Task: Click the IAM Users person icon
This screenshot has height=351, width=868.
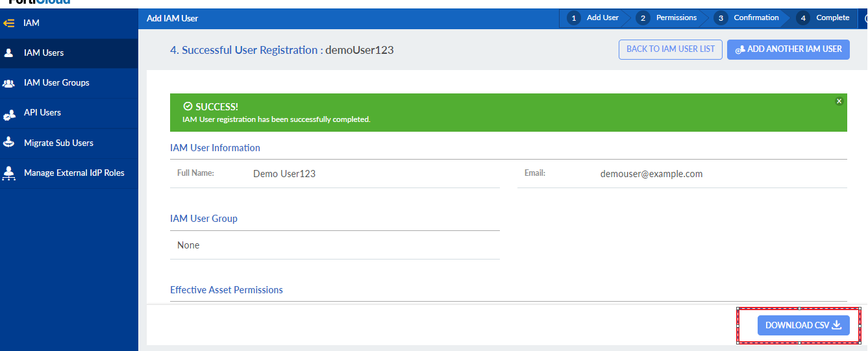Action: (9, 53)
